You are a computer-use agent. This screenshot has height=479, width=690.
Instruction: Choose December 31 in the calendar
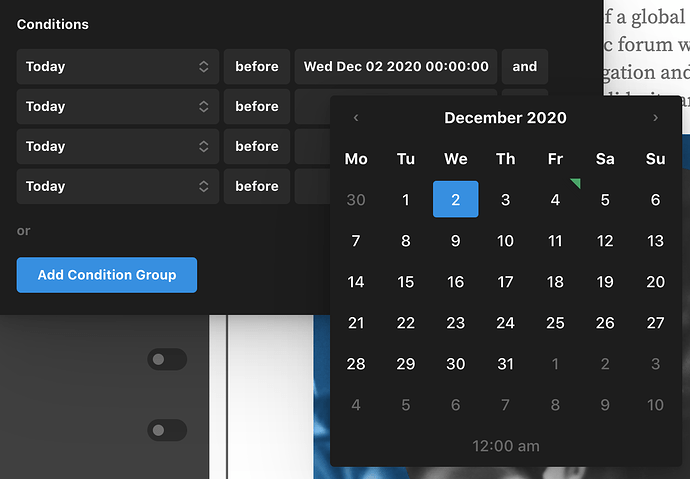click(x=505, y=364)
